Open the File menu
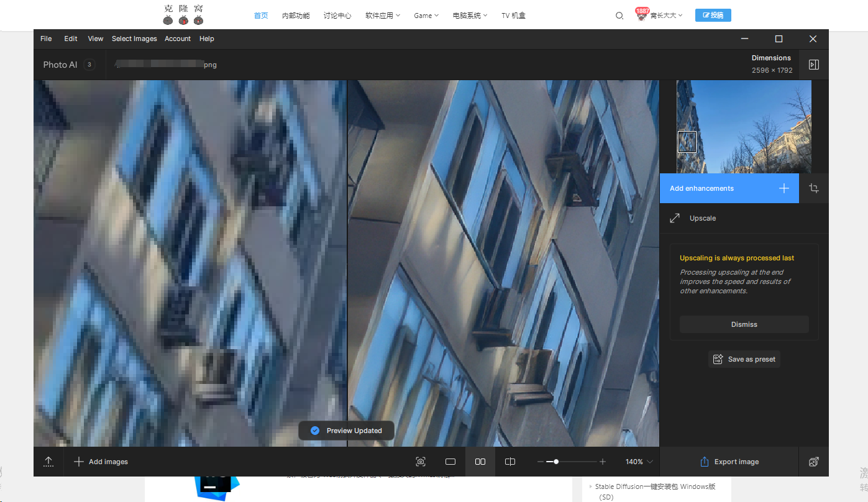The height and width of the screenshot is (502, 868). click(46, 39)
